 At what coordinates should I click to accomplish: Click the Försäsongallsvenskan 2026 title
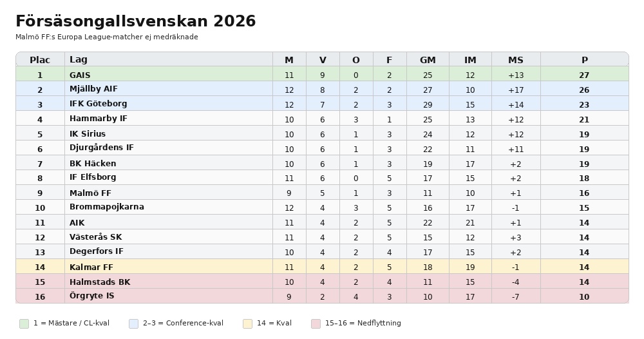(135, 21)
